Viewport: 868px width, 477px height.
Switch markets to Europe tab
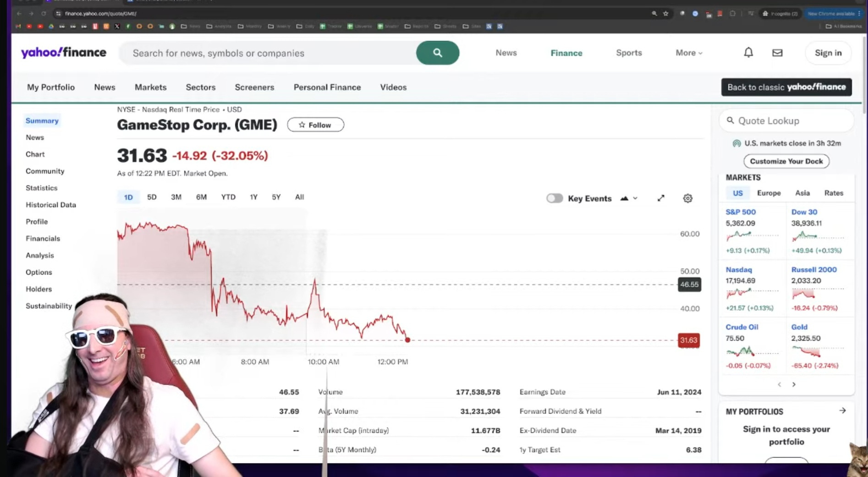pos(769,193)
